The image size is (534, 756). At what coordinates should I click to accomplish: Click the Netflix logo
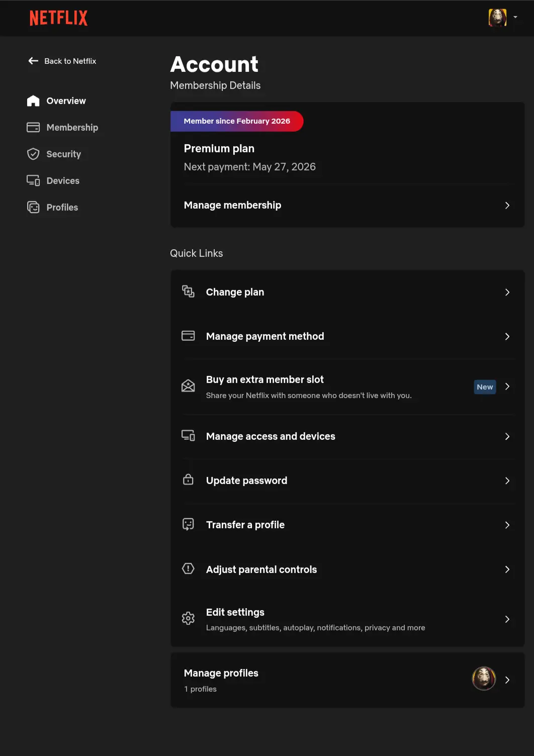[x=58, y=18]
